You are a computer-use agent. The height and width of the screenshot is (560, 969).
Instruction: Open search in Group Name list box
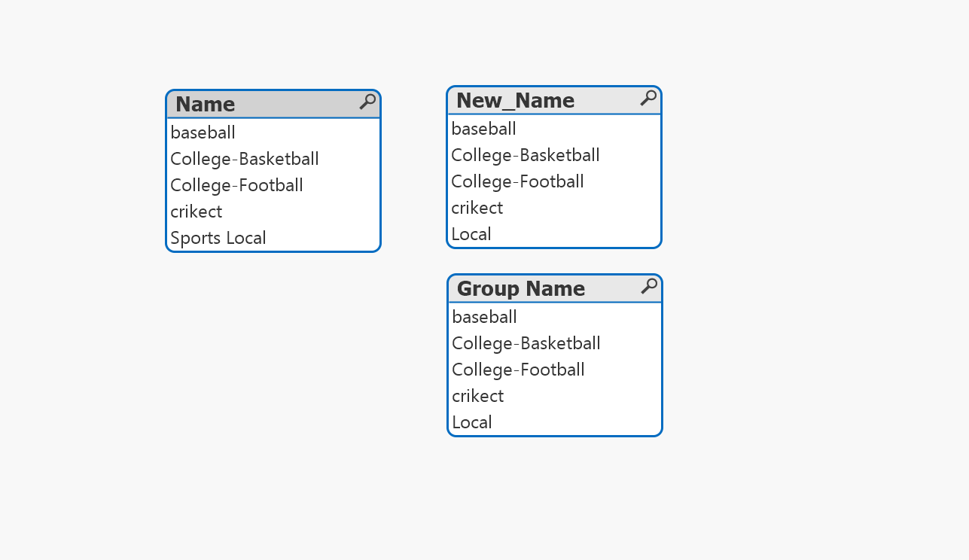[649, 286]
